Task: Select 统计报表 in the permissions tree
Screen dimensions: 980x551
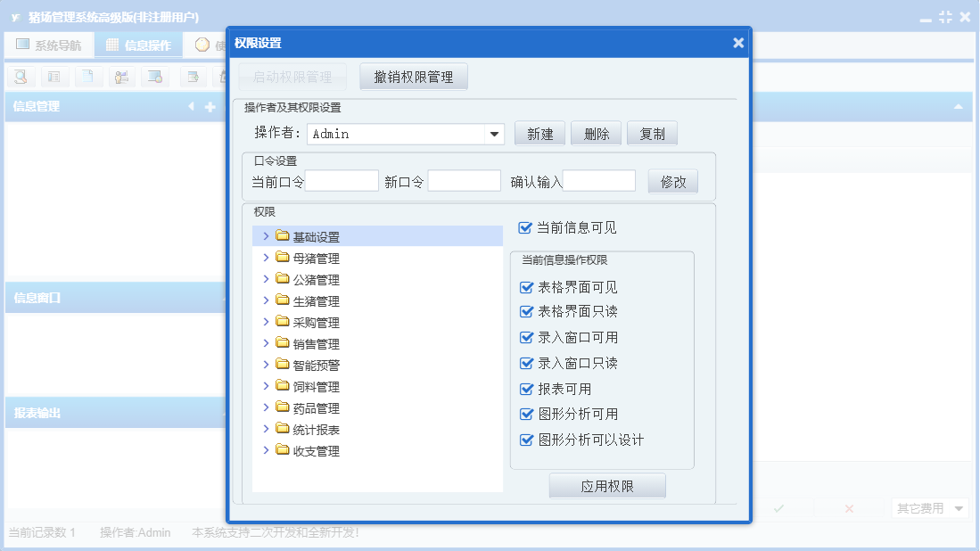Action: pos(316,430)
